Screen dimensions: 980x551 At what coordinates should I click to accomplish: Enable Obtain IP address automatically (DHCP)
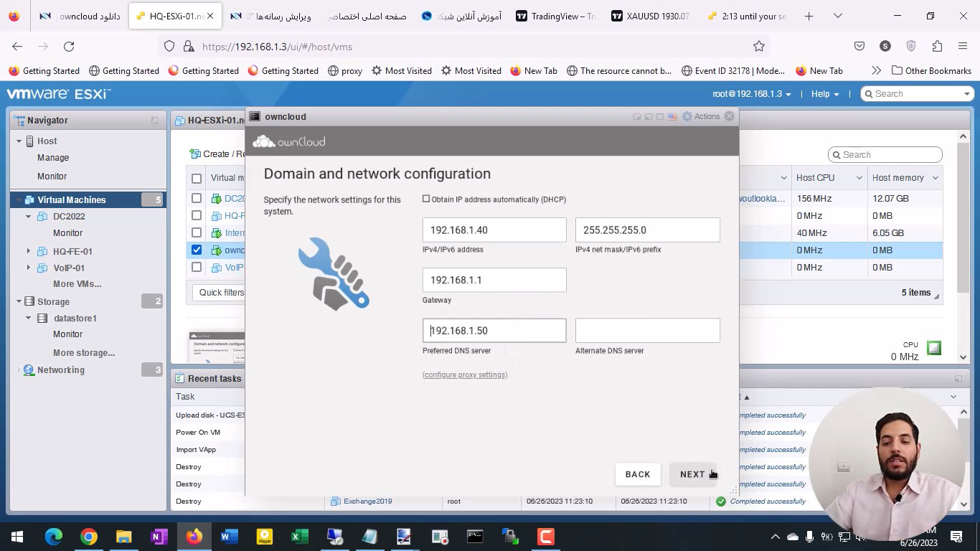pyautogui.click(x=426, y=199)
